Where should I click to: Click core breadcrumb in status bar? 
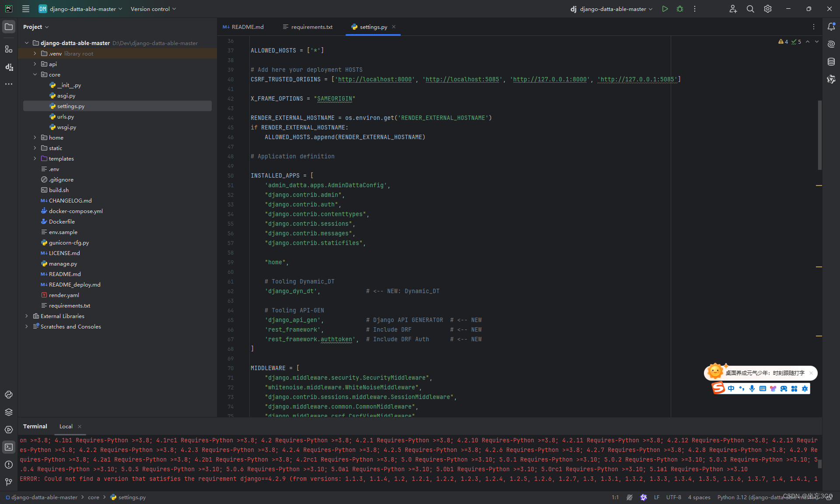point(94,497)
